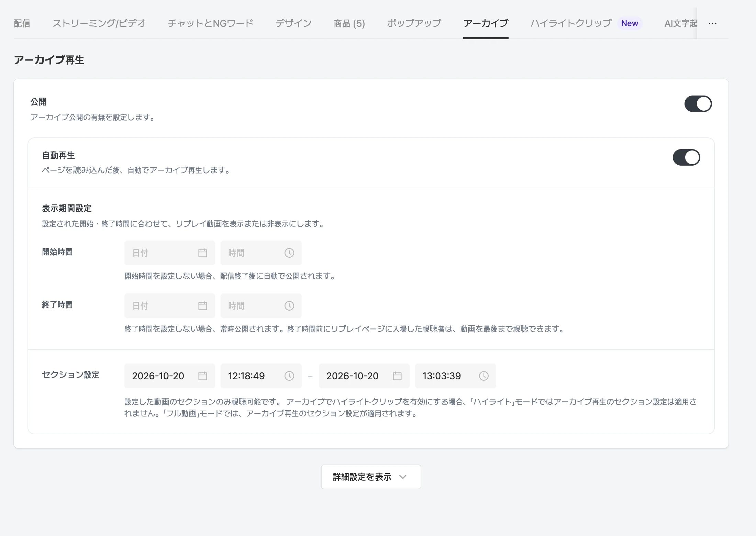Open clock icon beside 12:18:49
Screen dimensions: 756x536
[x=289, y=376]
